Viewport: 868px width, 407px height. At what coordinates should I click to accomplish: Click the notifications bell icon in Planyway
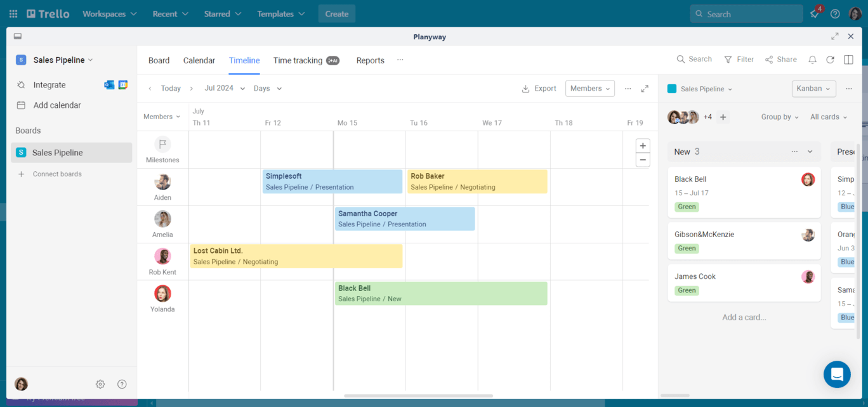pyautogui.click(x=812, y=60)
